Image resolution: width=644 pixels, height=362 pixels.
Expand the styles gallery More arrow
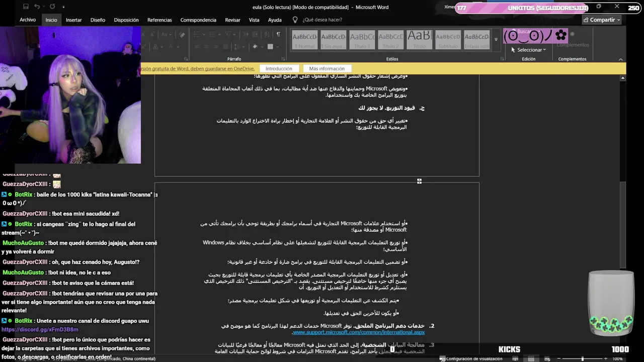pos(496,40)
